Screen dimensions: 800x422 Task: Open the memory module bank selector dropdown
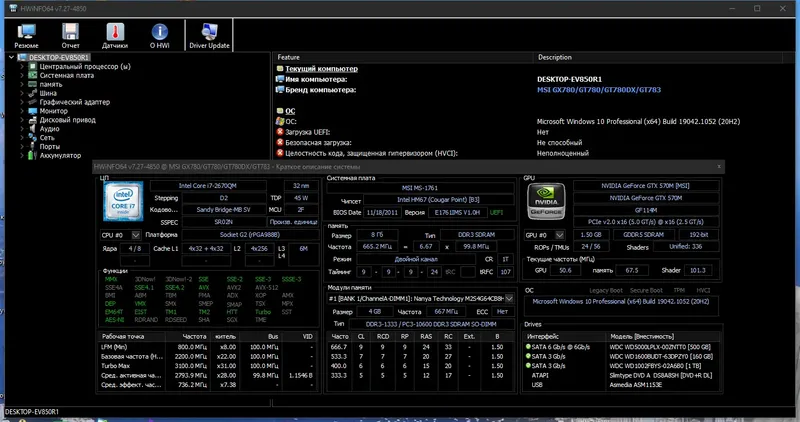(509, 299)
